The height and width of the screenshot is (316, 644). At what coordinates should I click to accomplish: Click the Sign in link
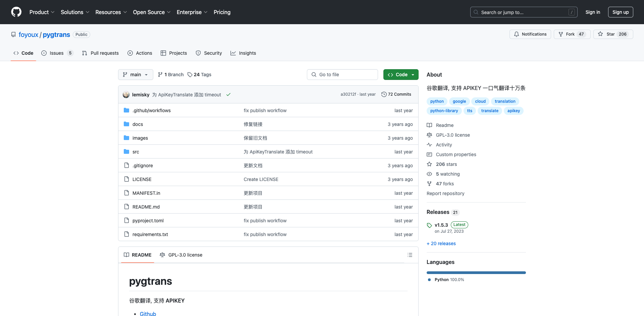593,12
